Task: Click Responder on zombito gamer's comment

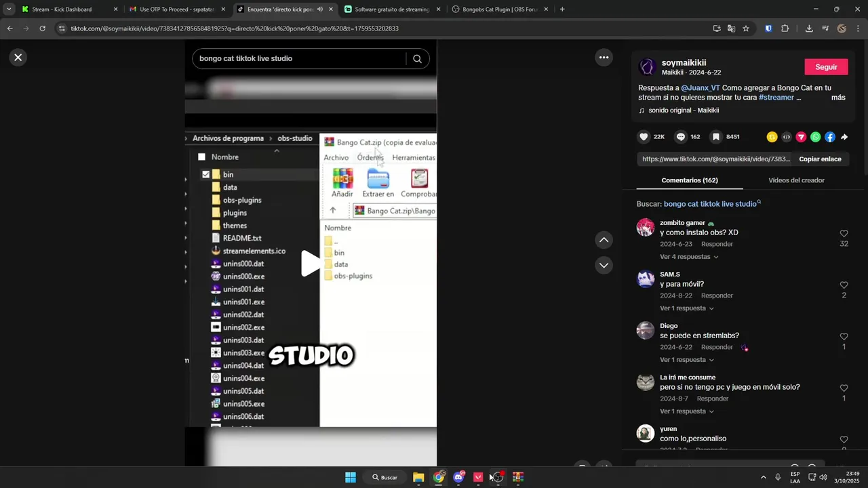Action: 717,244
